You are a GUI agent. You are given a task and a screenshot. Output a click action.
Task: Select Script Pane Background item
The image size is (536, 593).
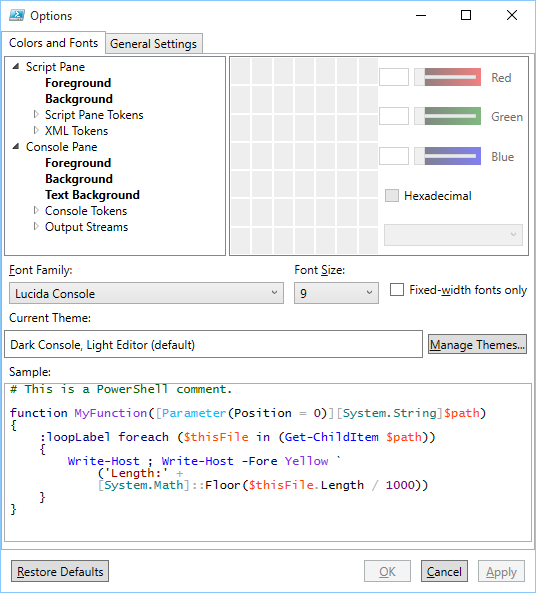click(x=79, y=99)
